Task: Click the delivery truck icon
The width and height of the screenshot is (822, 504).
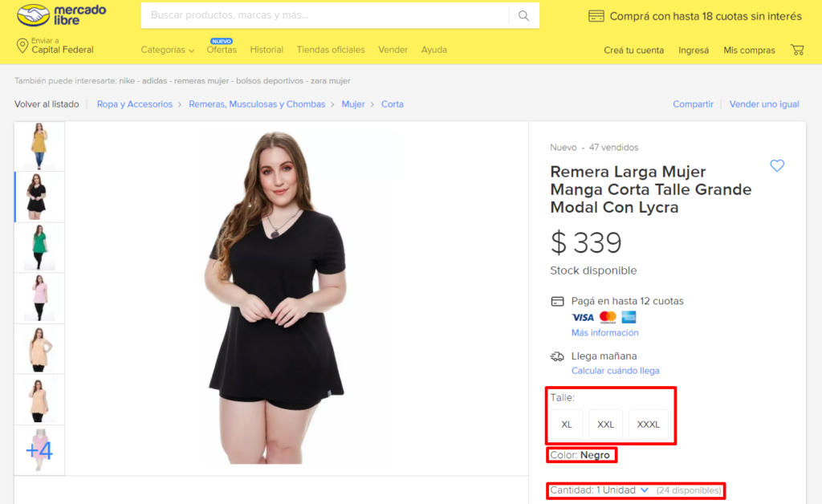Action: 557,357
